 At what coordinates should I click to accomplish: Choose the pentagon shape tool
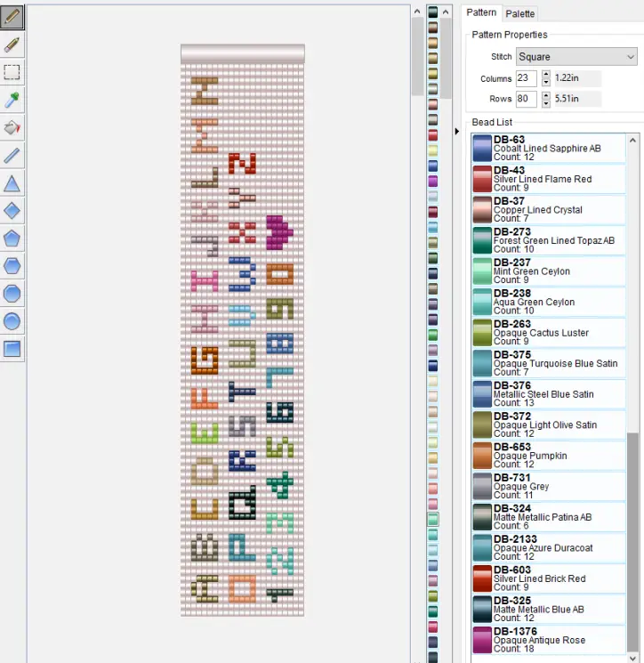click(12, 239)
